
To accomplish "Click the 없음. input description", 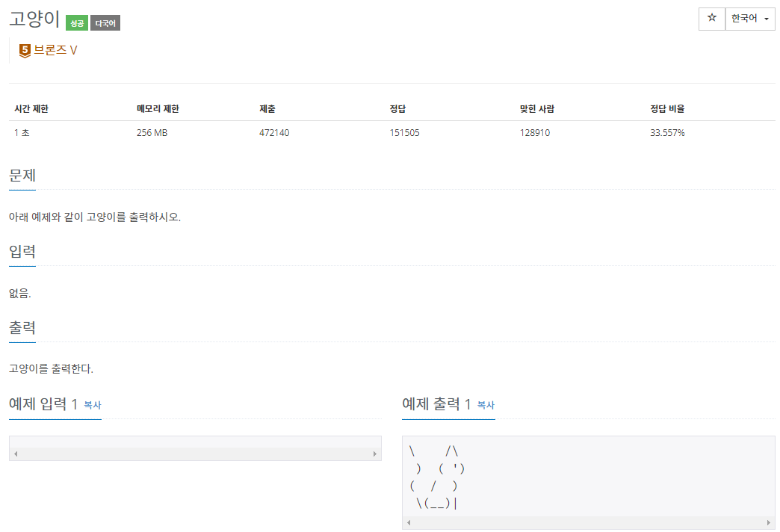I will (20, 294).
